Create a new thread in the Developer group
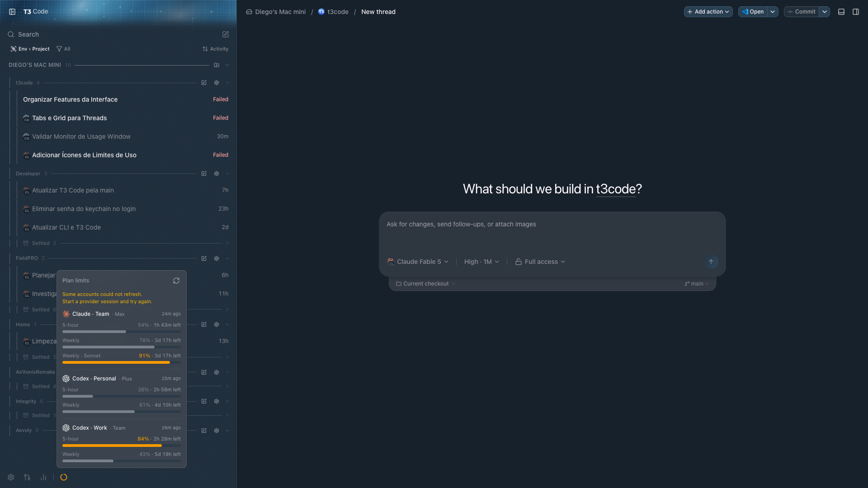Image resolution: width=868 pixels, height=488 pixels. point(204,174)
